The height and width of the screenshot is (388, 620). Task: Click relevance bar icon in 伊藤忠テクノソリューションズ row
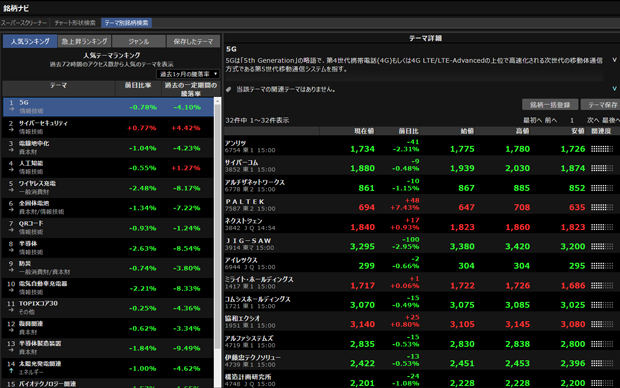pos(602,363)
